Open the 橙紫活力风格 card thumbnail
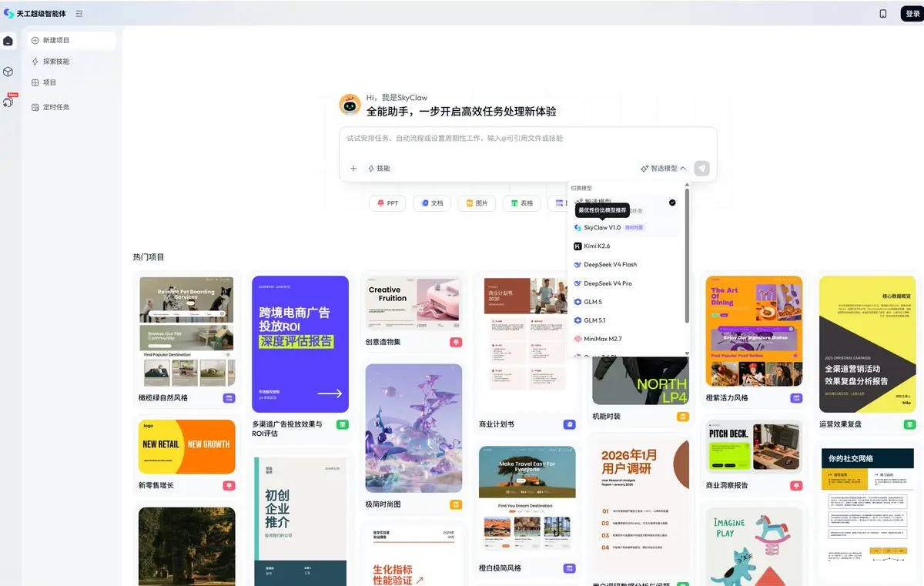Screen dimensions: 924x586 pyautogui.click(x=754, y=331)
